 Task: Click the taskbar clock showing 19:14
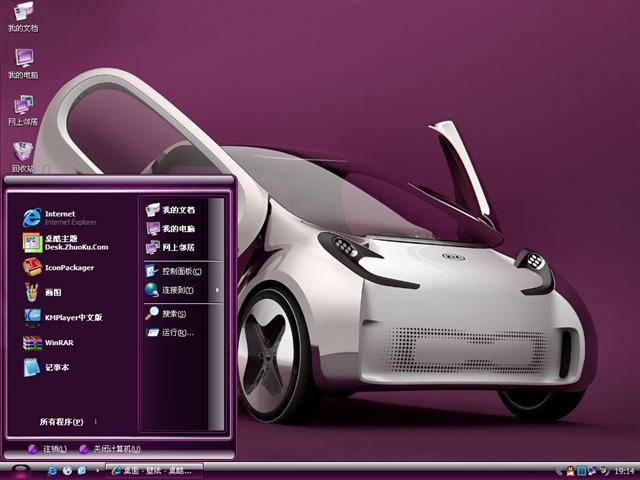pyautogui.click(x=624, y=470)
